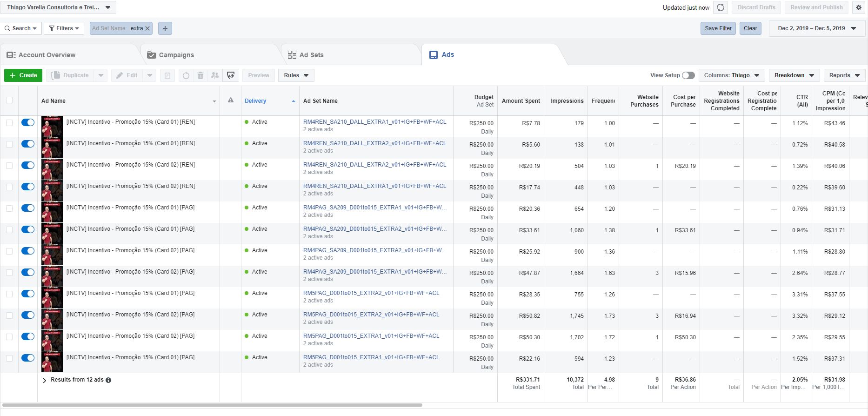This screenshot has height=416, width=868.
Task: Click the trash delete icon in toolbar
Action: pos(200,75)
